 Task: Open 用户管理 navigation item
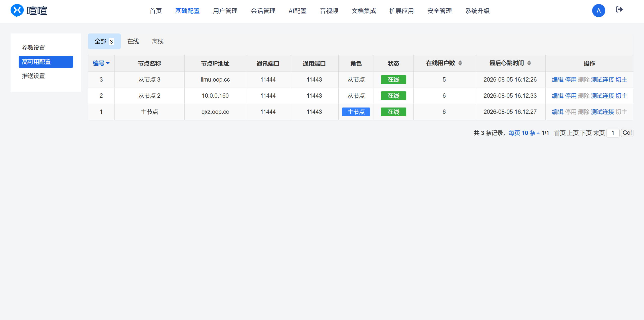point(225,11)
